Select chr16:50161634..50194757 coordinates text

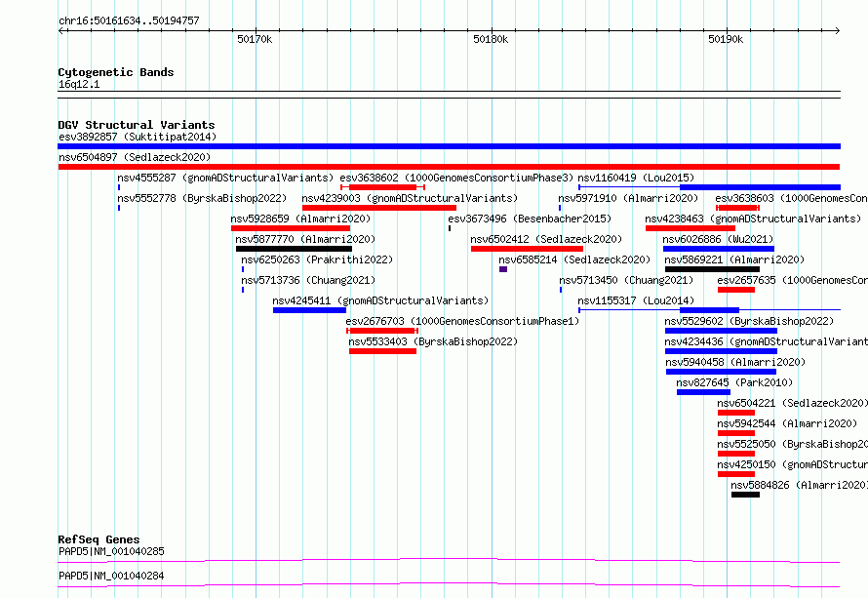[x=129, y=20]
